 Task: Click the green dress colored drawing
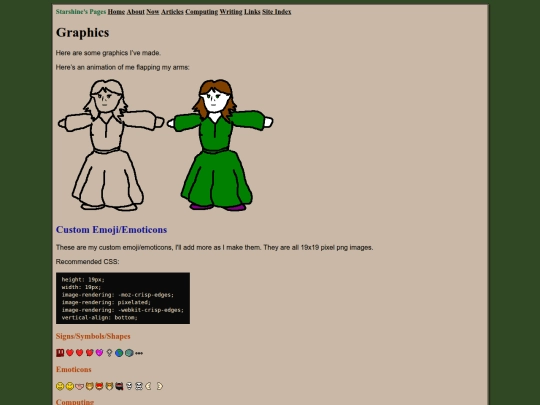(220, 145)
